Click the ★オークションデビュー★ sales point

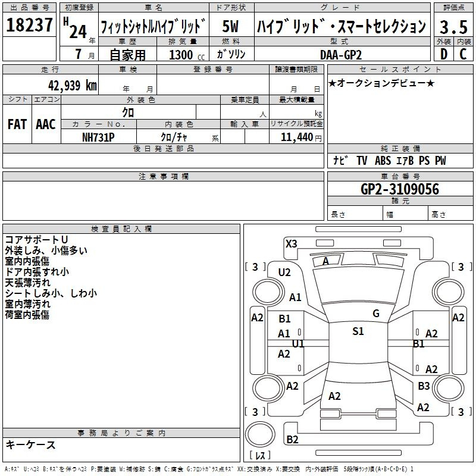point(381,83)
